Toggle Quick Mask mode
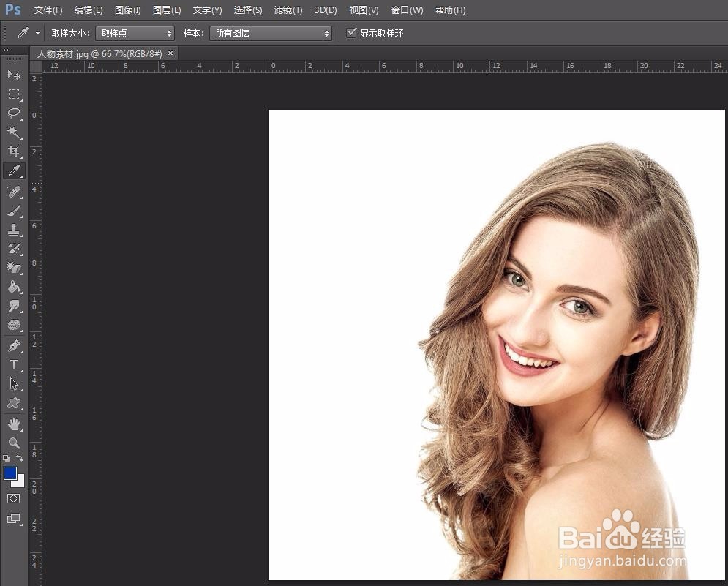The image size is (728, 586). 13,498
